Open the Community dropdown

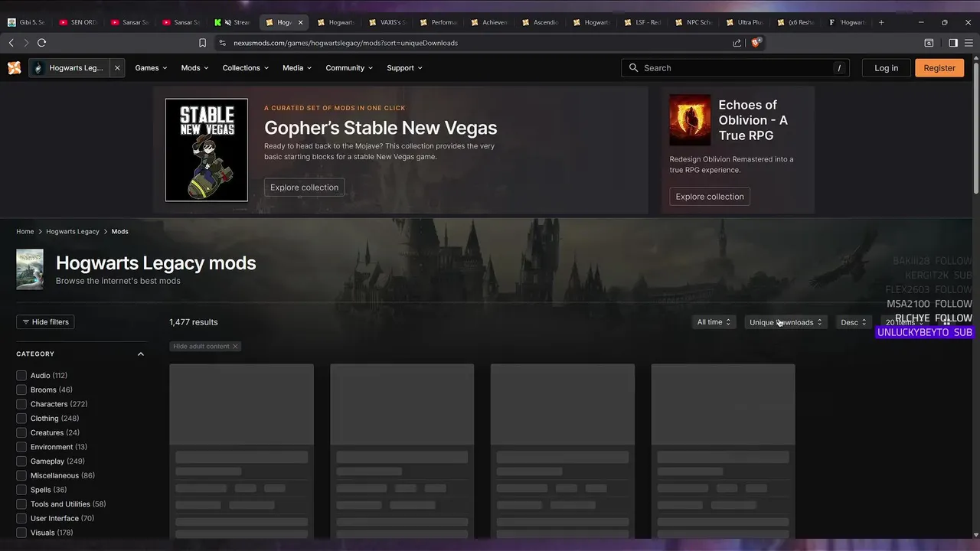[349, 68]
